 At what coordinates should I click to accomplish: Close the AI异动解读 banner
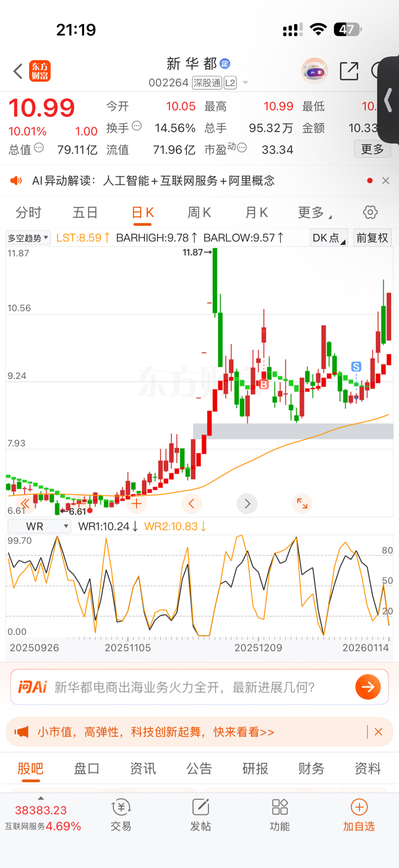pyautogui.click(x=385, y=180)
